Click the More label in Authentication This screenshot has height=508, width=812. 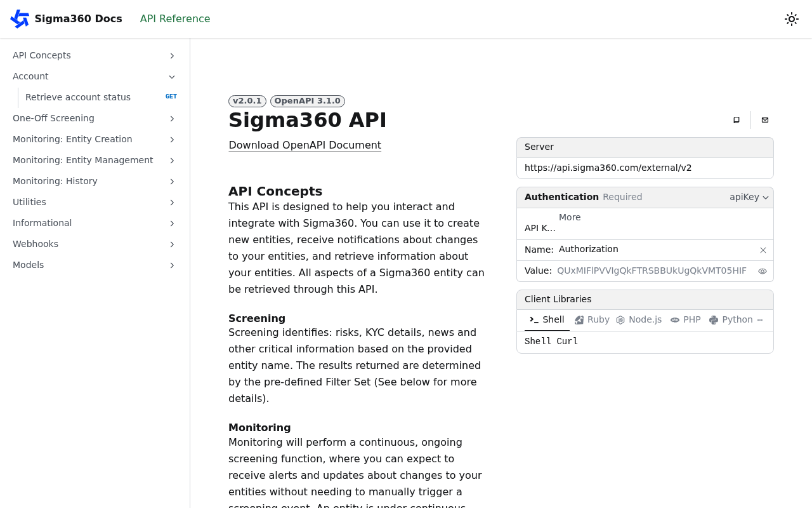coord(570,218)
